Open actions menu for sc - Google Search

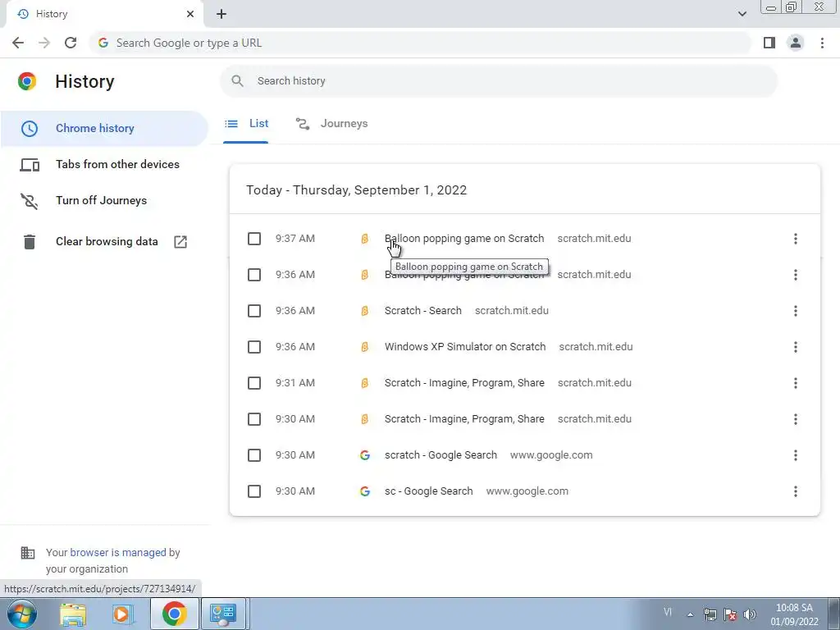[796, 491]
